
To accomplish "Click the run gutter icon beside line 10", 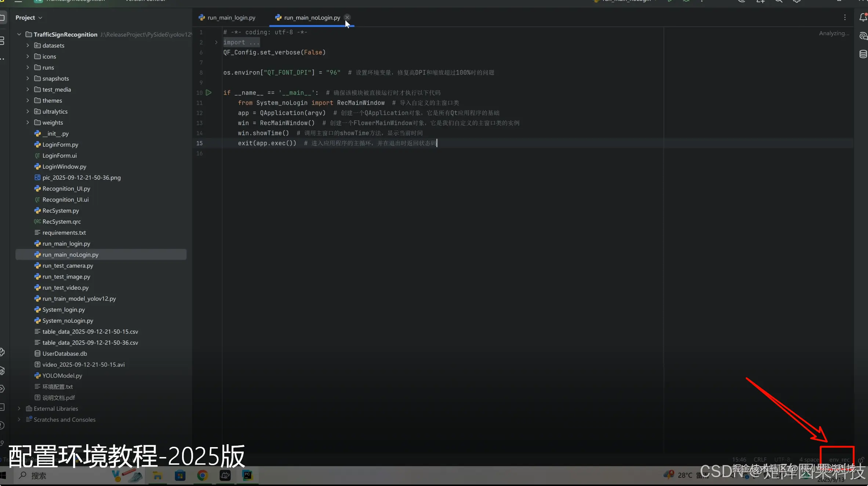I will [x=208, y=93].
